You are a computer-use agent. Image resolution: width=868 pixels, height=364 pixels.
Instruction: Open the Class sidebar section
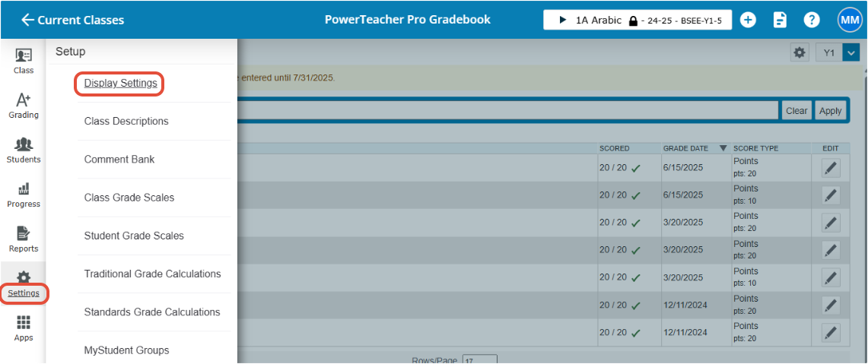(x=24, y=61)
